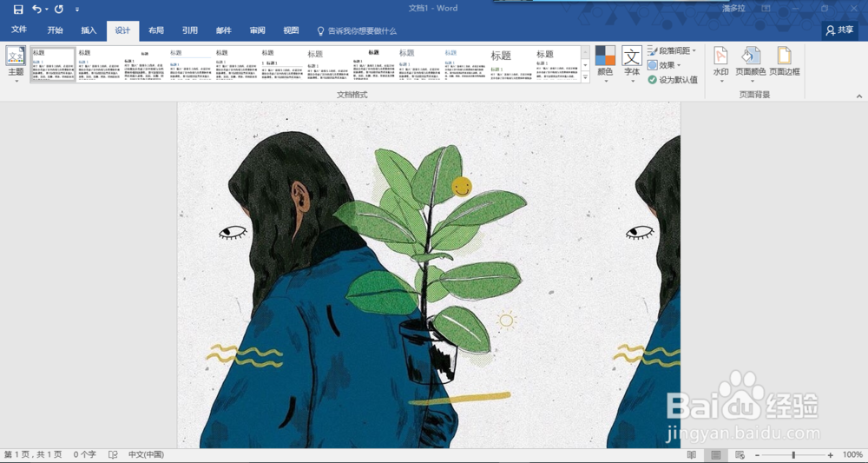The height and width of the screenshot is (463, 868).
Task: Open the 引用 tab
Action: 190,30
